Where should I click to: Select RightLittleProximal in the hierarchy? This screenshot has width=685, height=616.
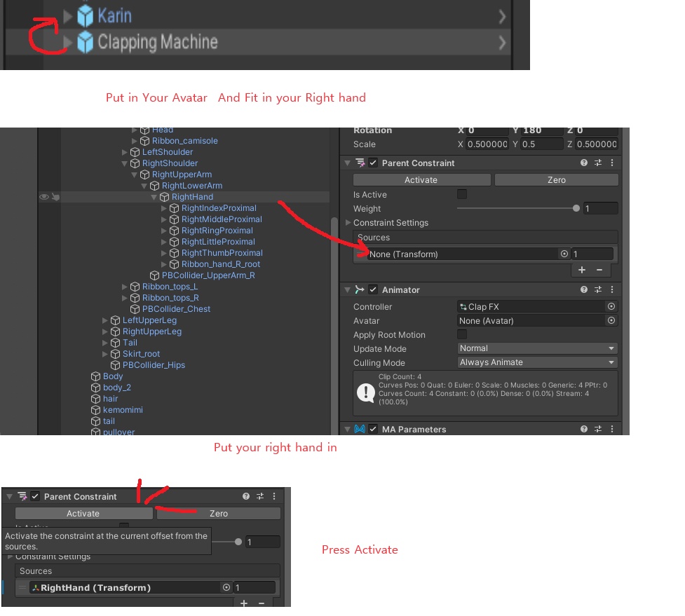[218, 242]
